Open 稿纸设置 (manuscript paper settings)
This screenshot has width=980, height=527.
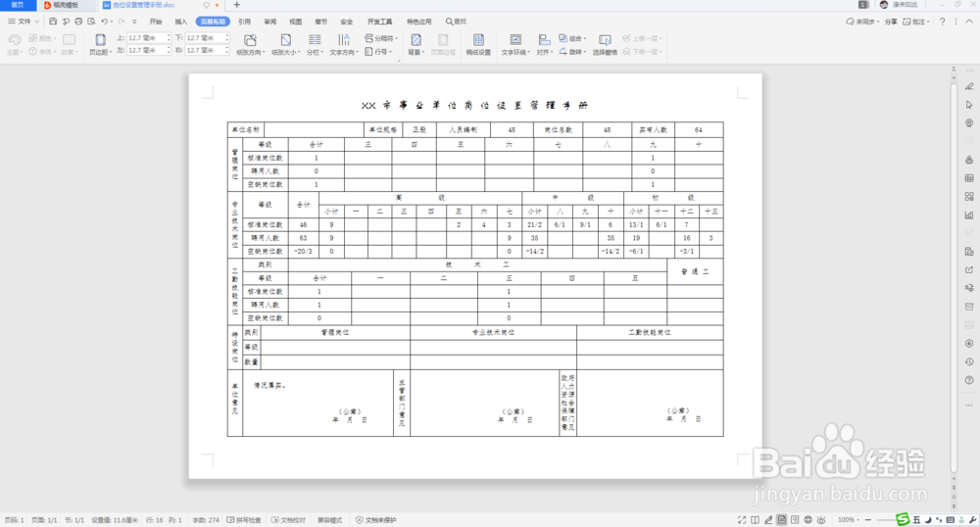[478, 44]
